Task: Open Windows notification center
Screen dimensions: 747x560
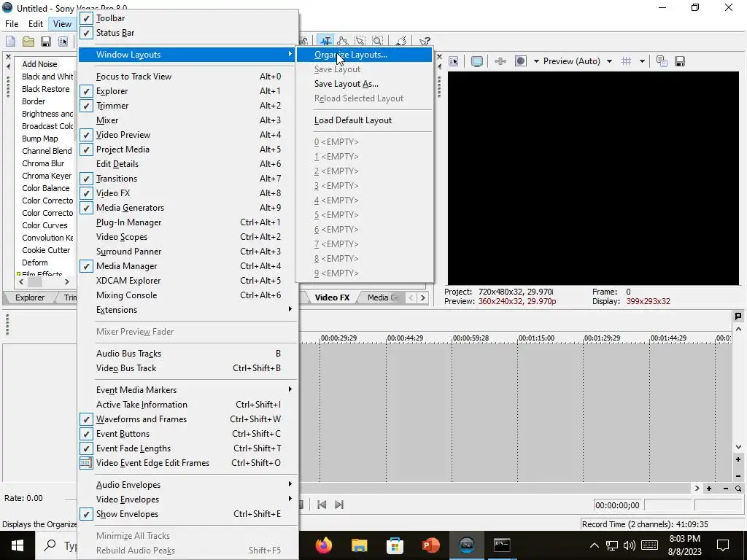Action: coord(723,545)
